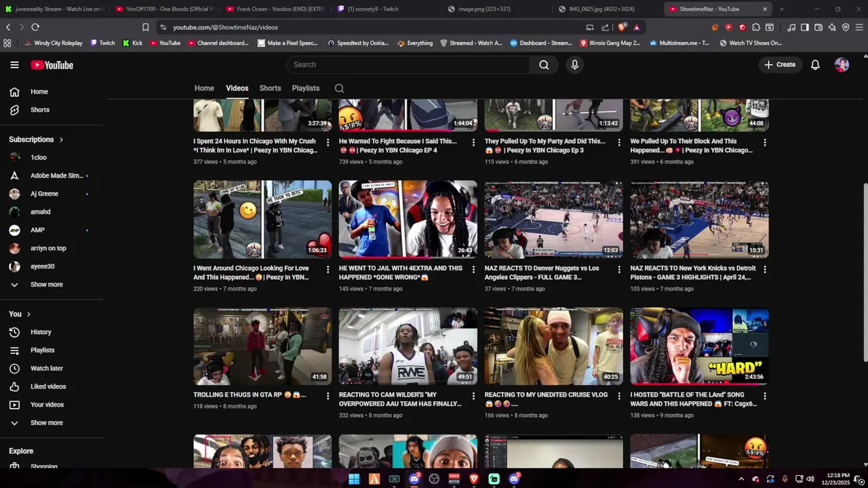Switch to the ozonety9 Twitch browser tab
Image resolution: width=868 pixels, height=488 pixels.
(x=386, y=9)
